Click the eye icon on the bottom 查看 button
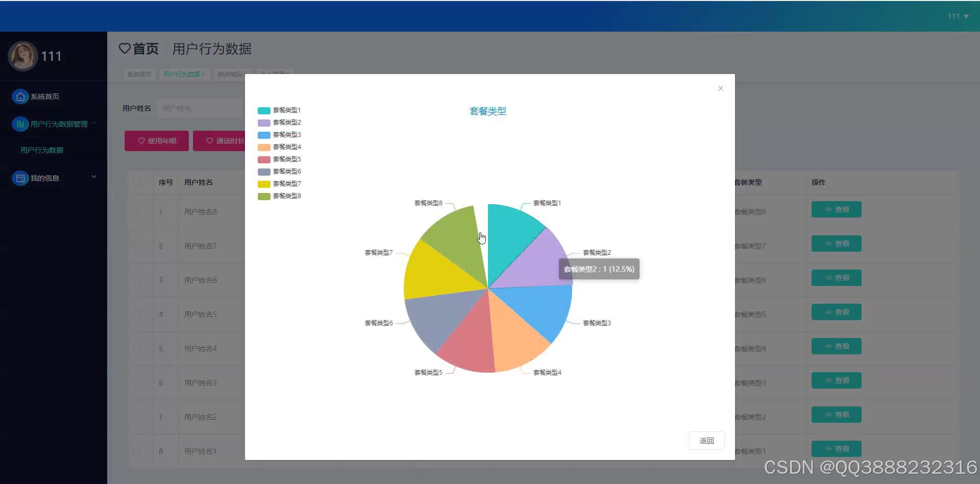This screenshot has width=980, height=484. (x=828, y=448)
